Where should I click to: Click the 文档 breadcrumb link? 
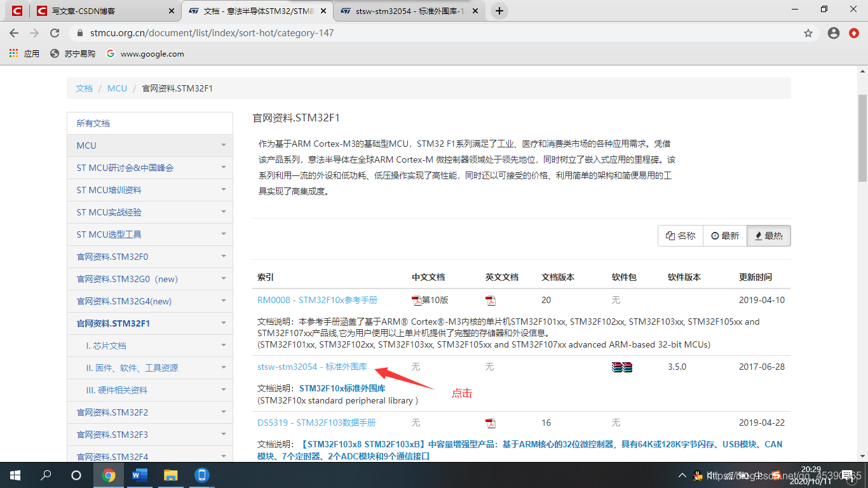point(85,88)
